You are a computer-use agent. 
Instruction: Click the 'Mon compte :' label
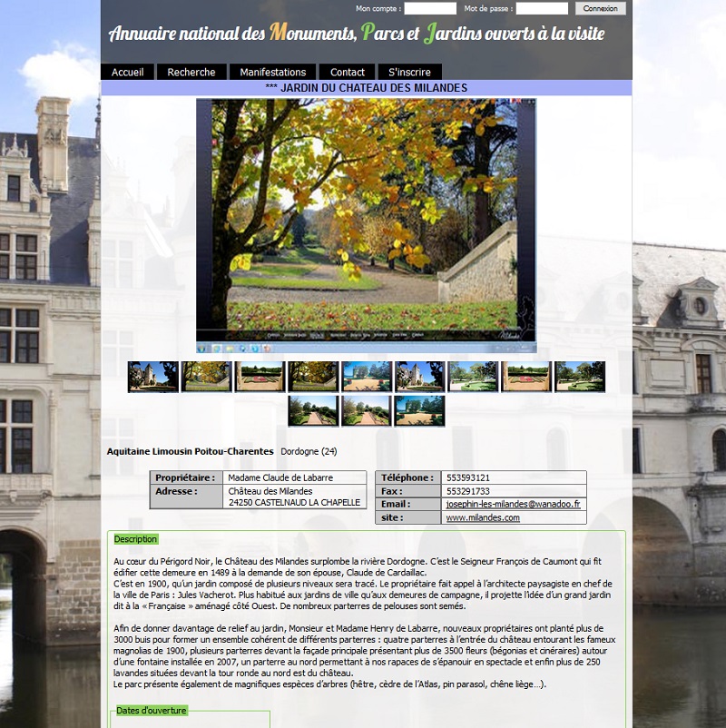pyautogui.click(x=378, y=8)
